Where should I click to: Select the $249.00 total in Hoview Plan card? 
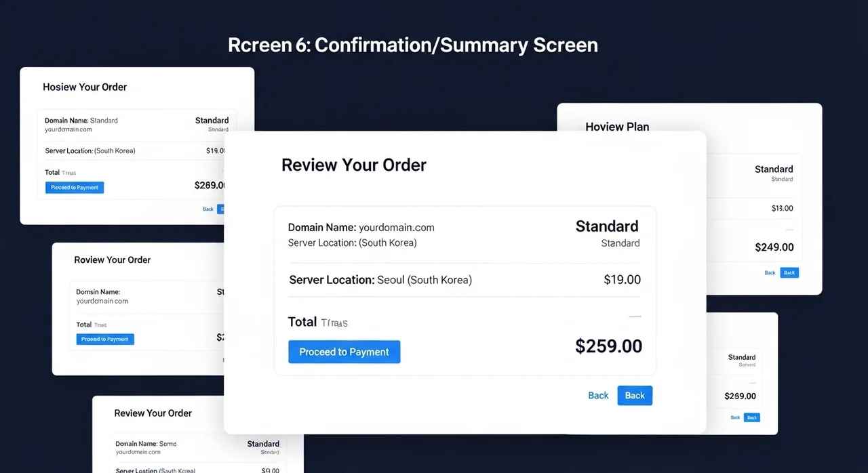[x=774, y=248]
